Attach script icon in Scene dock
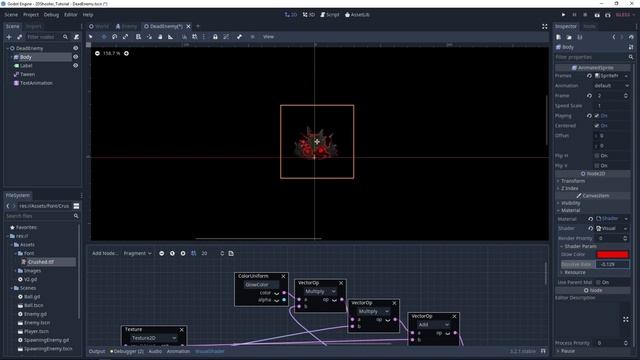The image size is (640, 360). pos(76,37)
